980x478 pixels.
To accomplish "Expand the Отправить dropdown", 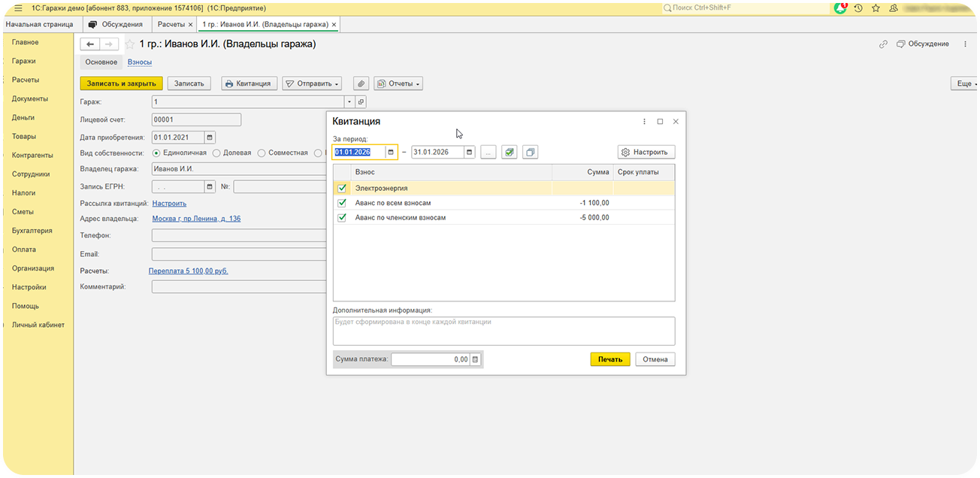I will (x=312, y=83).
